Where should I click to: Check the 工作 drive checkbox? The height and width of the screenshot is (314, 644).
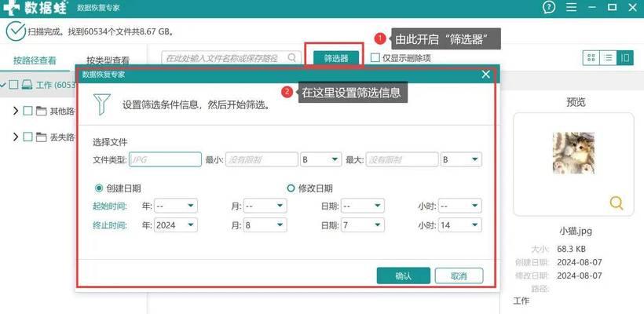(14, 85)
